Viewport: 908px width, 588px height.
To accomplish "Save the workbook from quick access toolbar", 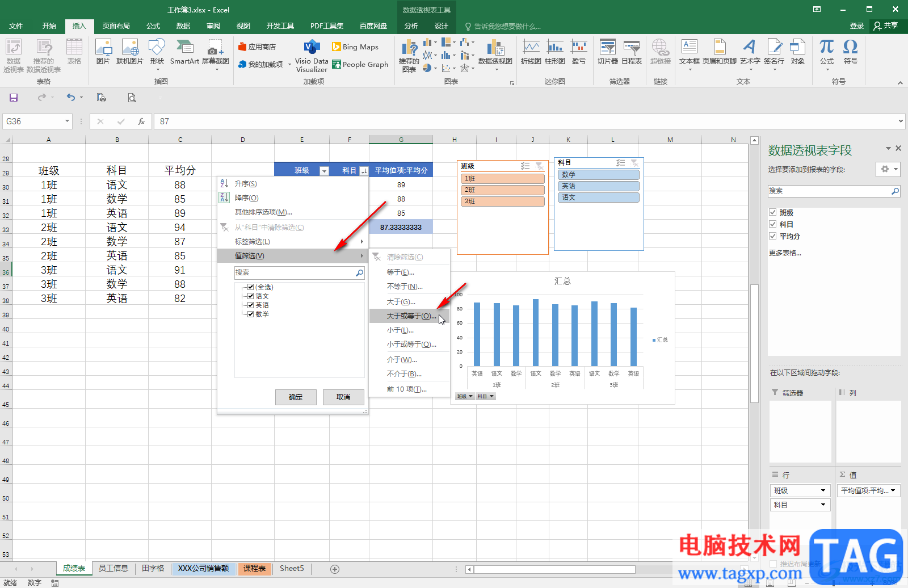I will click(14, 98).
